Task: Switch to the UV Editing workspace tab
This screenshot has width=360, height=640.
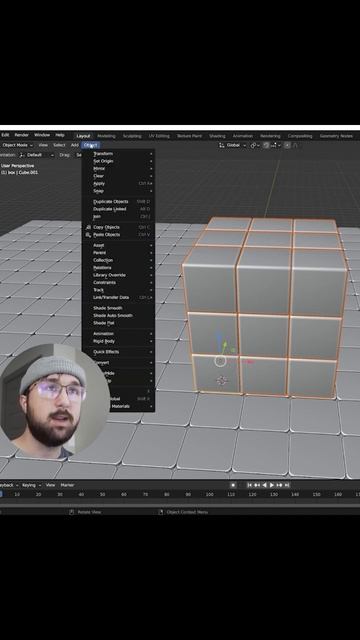Action: click(159, 136)
